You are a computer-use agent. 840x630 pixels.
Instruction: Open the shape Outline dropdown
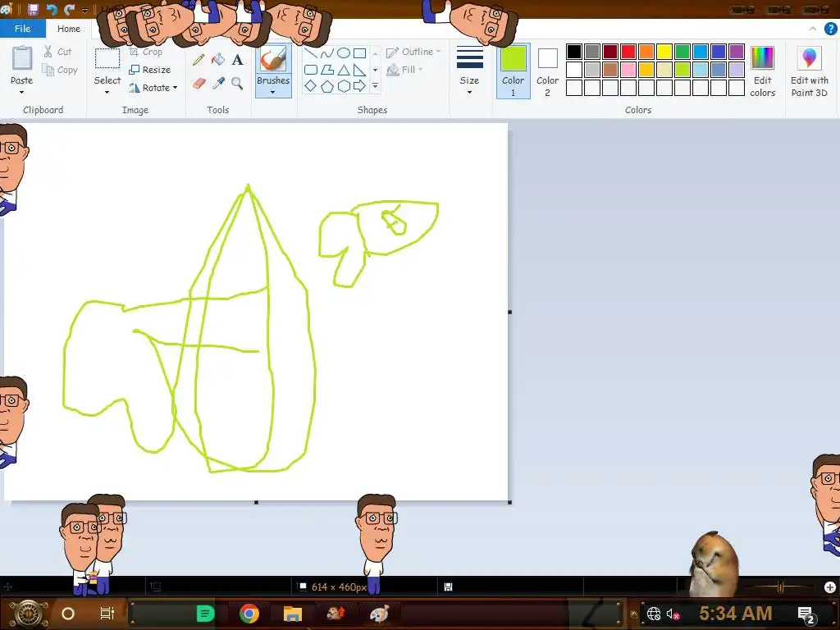click(x=413, y=52)
